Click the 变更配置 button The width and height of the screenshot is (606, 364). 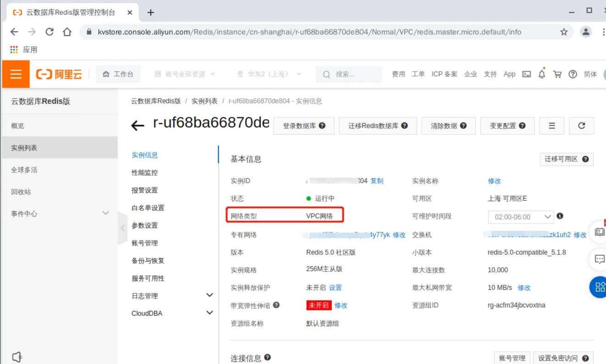coord(507,126)
